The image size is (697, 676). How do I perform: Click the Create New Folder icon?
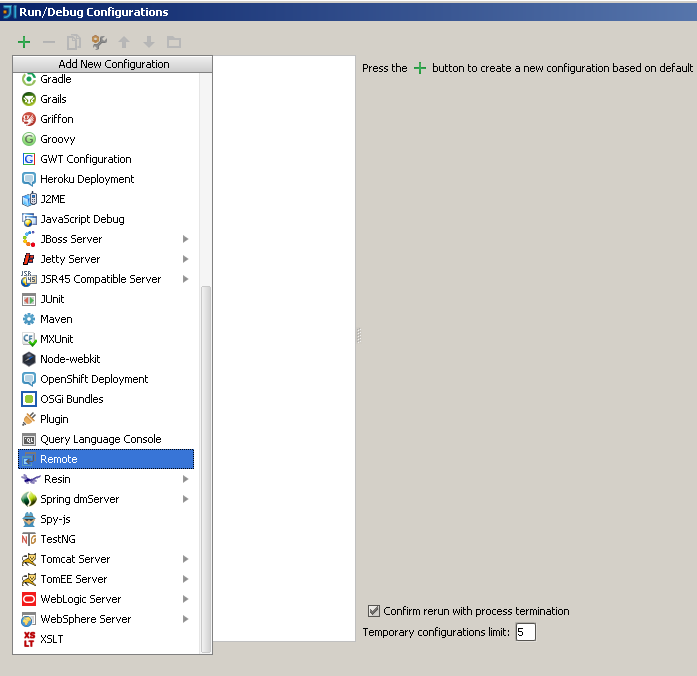(x=174, y=42)
